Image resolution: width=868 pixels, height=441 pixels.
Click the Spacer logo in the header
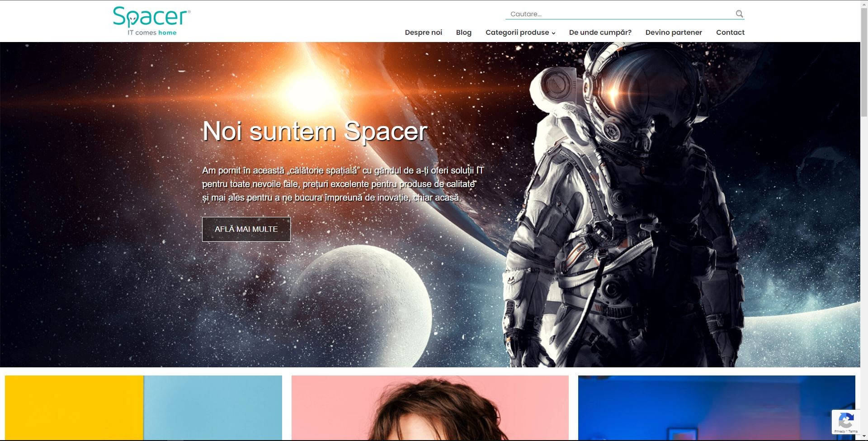tap(151, 21)
